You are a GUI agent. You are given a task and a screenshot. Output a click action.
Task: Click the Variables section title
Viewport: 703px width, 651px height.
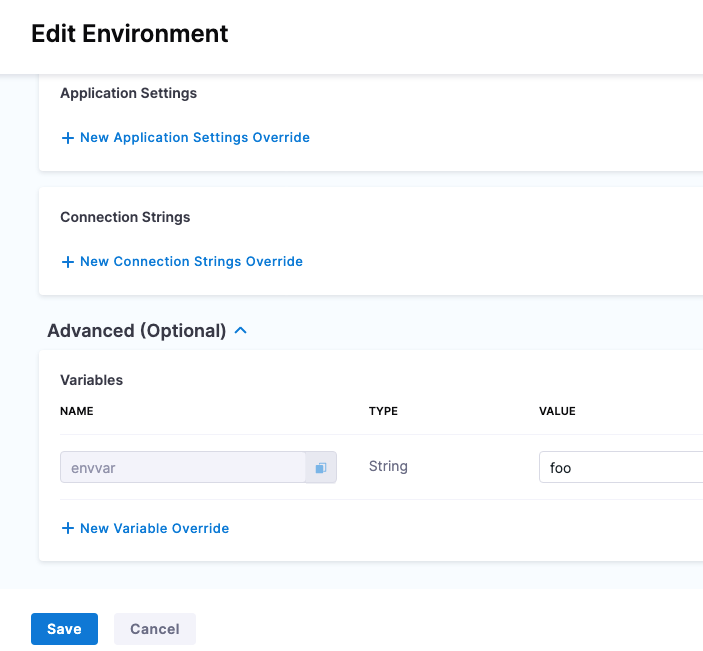[x=92, y=380]
